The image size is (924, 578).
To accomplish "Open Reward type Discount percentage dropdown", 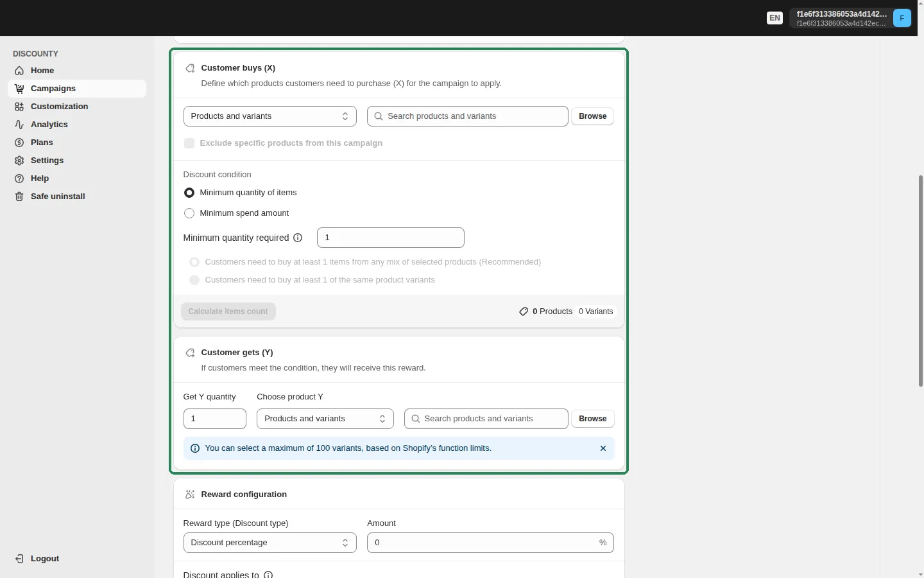I will click(270, 543).
